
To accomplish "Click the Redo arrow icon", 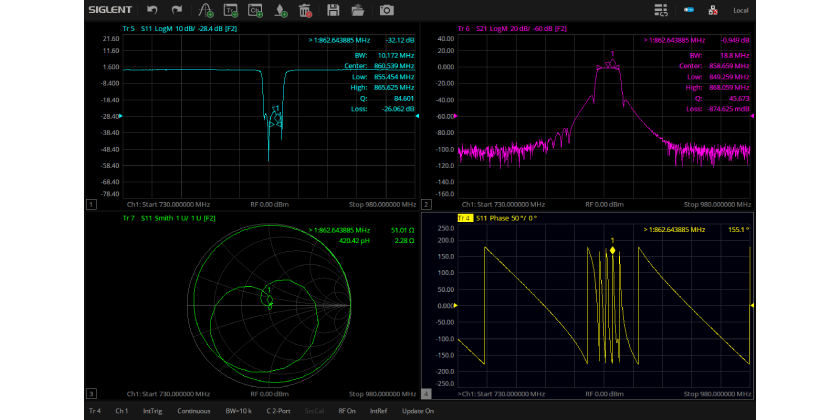I will click(x=177, y=10).
